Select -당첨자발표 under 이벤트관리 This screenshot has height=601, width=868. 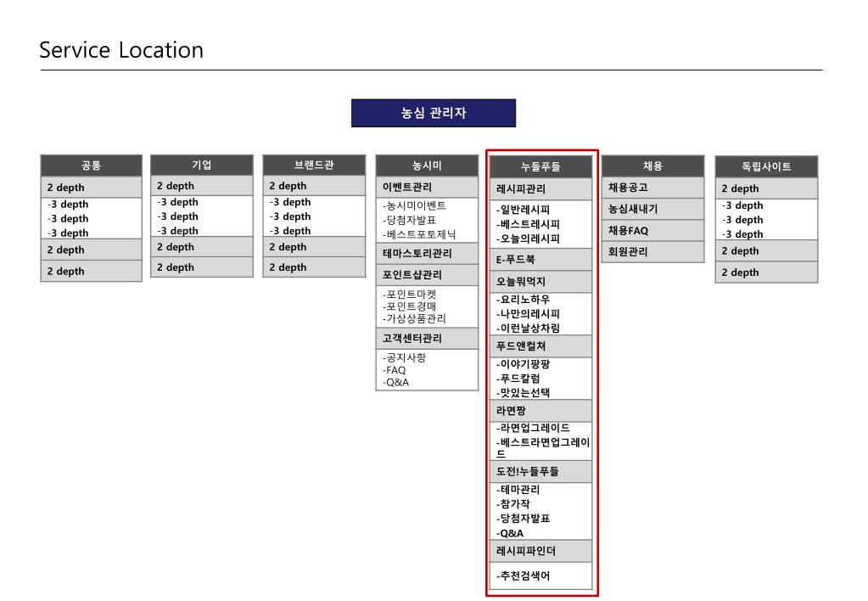409,220
